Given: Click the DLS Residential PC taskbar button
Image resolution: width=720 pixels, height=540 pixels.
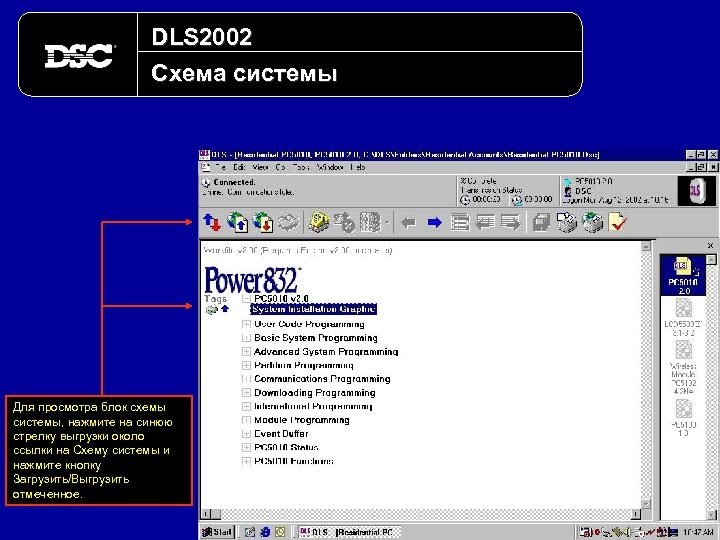Looking at the screenshot, I should click(x=349, y=532).
